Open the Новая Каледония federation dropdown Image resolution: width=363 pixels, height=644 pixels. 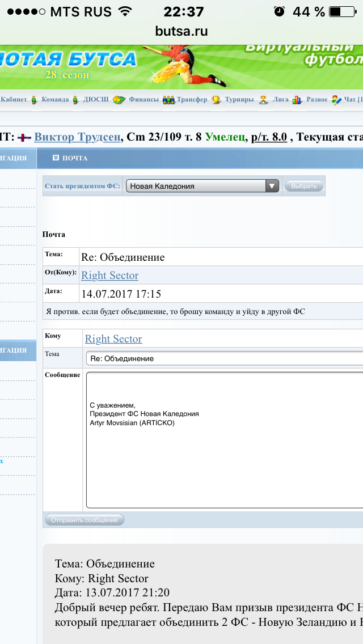tap(202, 186)
